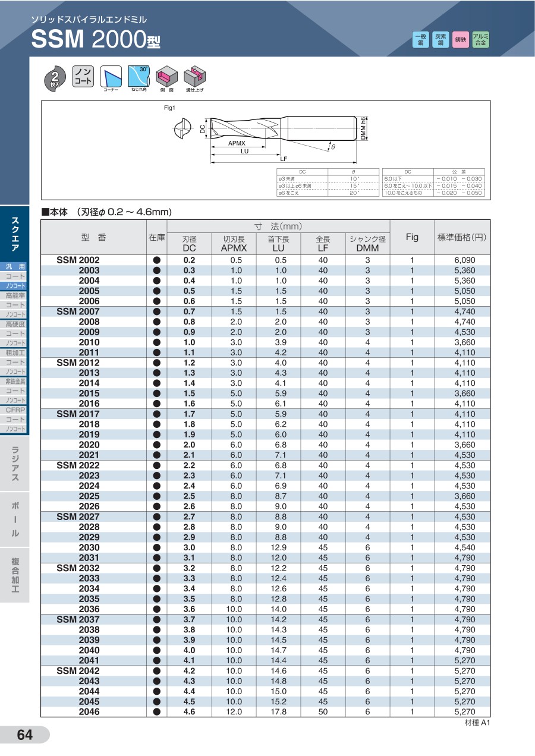
Task: Click the green アルミ合金 material badge
Action: click(480, 40)
